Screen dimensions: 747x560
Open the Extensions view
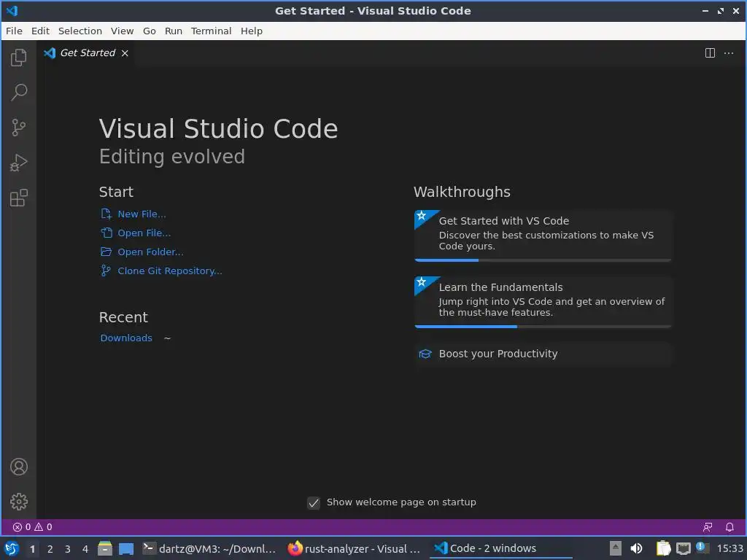[18, 198]
